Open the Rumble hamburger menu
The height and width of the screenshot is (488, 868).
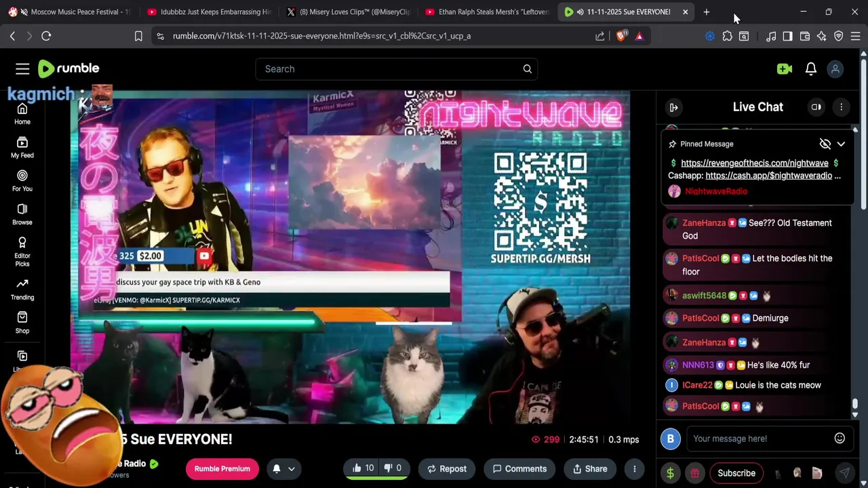click(x=22, y=68)
